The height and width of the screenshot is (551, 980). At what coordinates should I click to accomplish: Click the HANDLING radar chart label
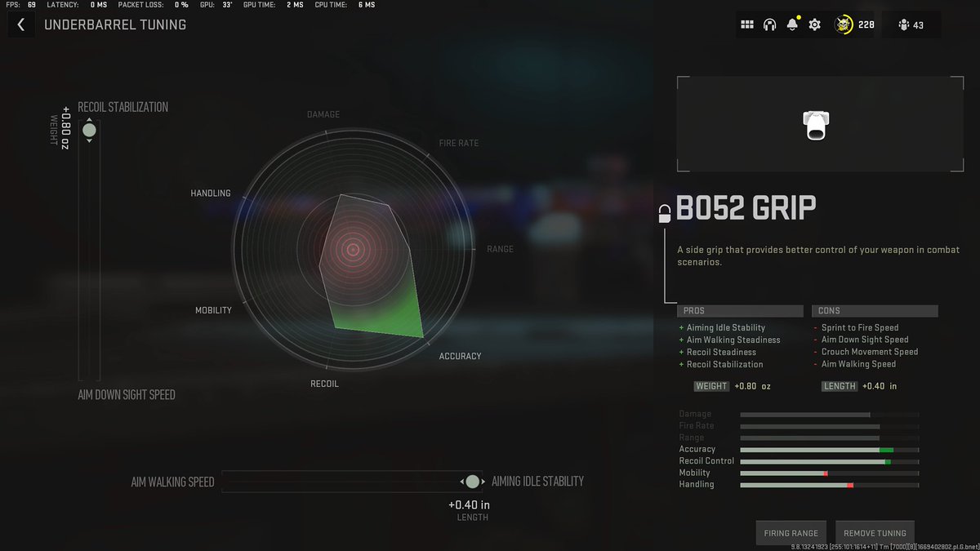coord(211,193)
